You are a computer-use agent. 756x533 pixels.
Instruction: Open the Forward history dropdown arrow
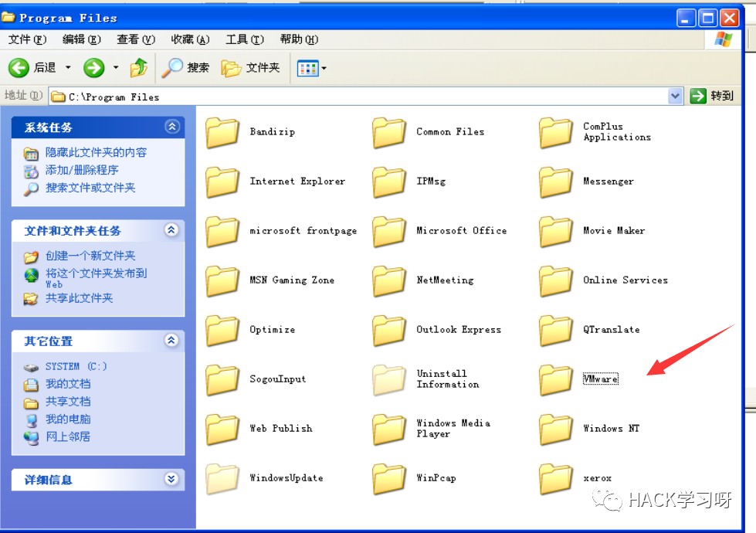[116, 67]
